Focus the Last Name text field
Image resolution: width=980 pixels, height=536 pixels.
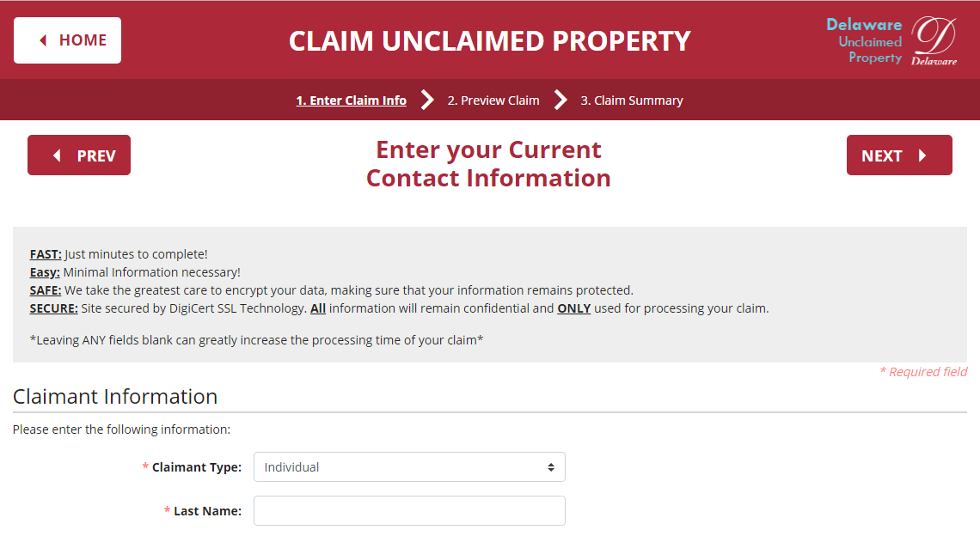tap(409, 511)
